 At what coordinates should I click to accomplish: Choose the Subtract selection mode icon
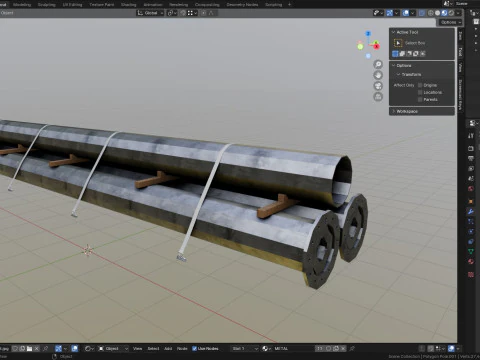409,54
